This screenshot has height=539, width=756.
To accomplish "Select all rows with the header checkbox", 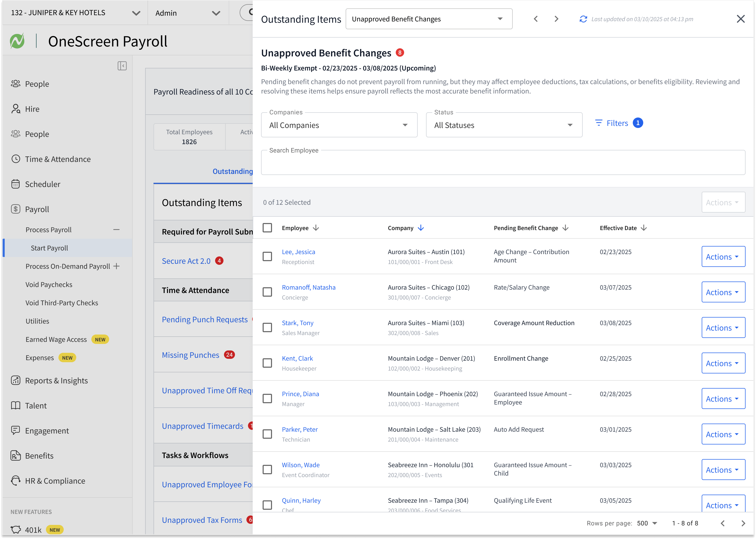I will pos(267,228).
